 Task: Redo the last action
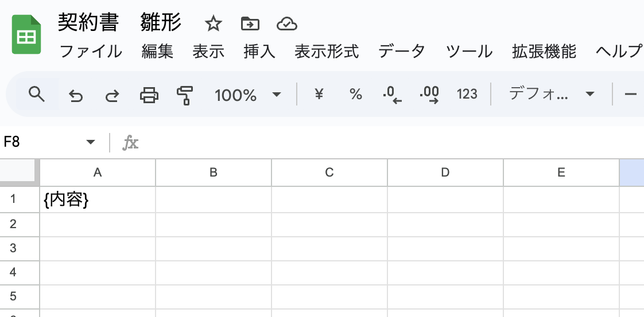point(112,95)
